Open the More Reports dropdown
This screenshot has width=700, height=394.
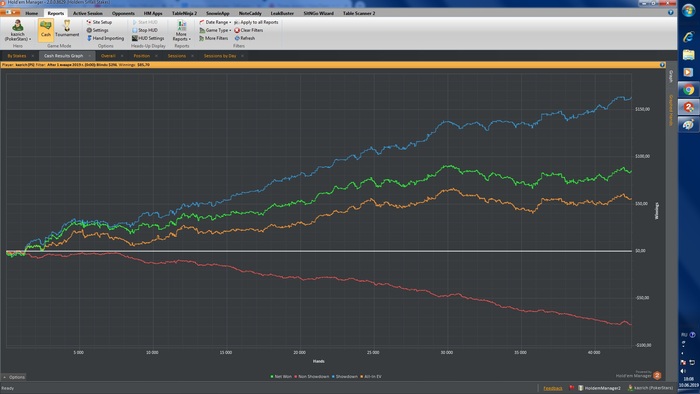click(181, 30)
